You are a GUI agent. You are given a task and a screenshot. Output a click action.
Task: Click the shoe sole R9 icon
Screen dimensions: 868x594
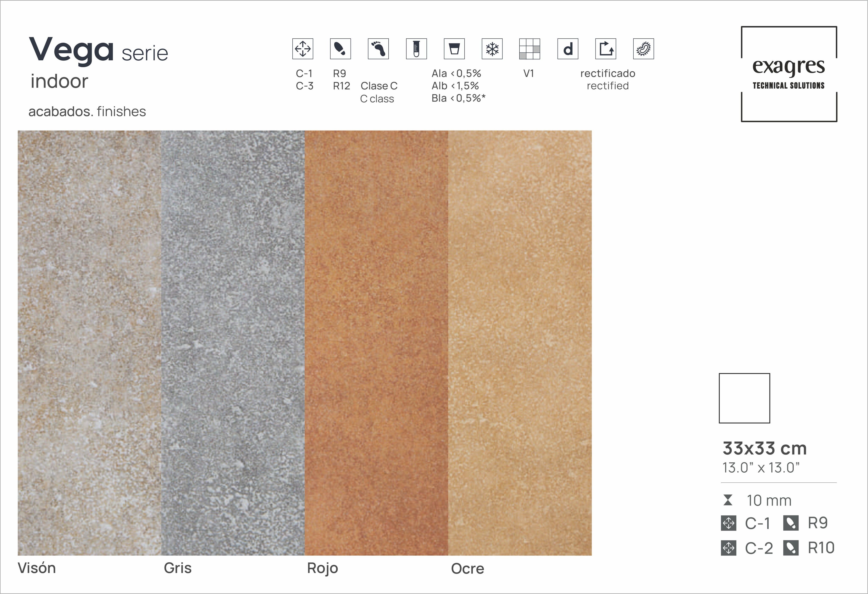coord(340,49)
